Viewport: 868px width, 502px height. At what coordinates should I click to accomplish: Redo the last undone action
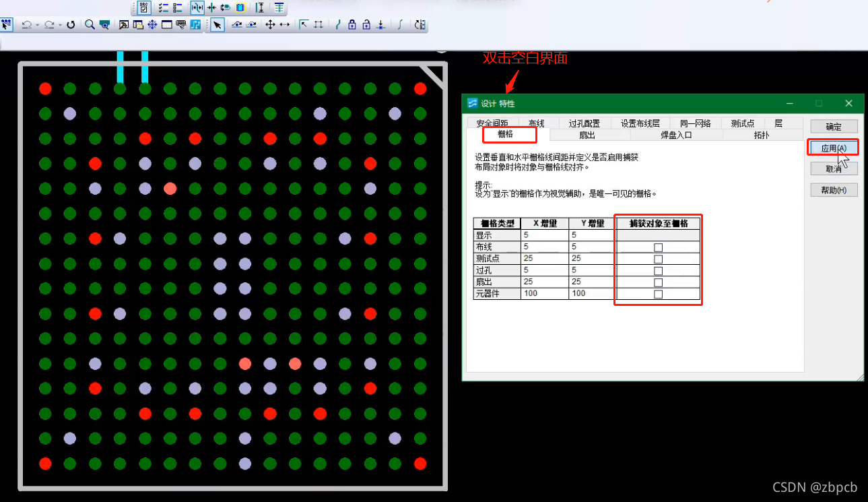point(49,25)
